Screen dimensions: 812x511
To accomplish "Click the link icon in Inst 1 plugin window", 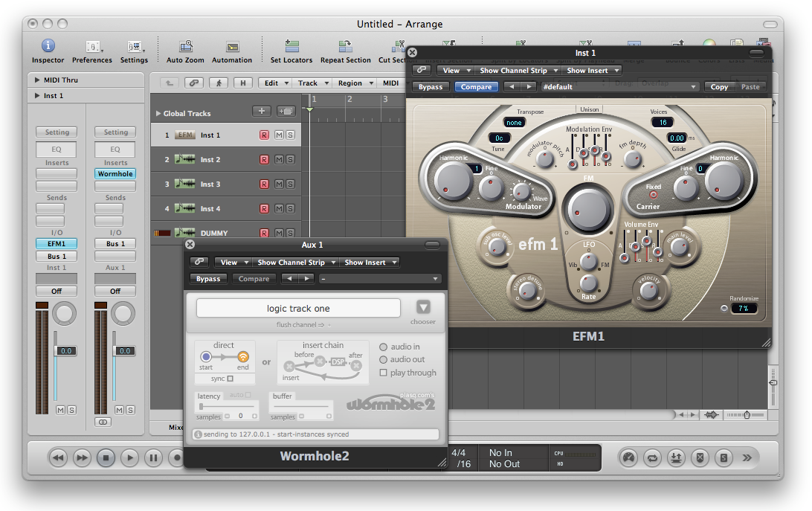I will pos(422,70).
